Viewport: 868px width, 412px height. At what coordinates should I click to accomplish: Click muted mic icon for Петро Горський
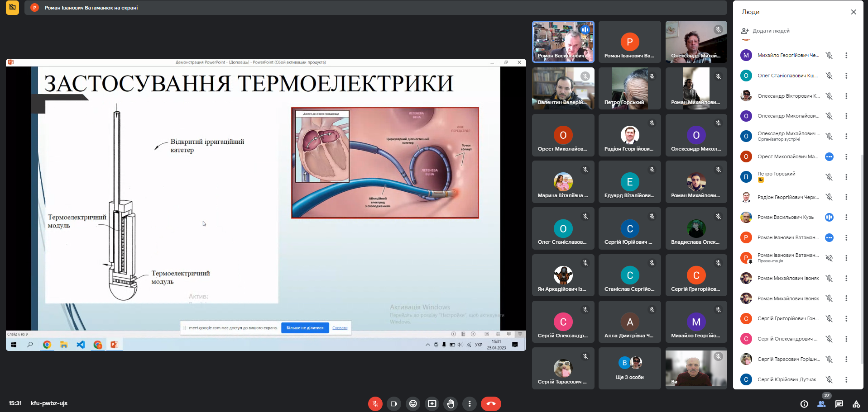pos(829,177)
